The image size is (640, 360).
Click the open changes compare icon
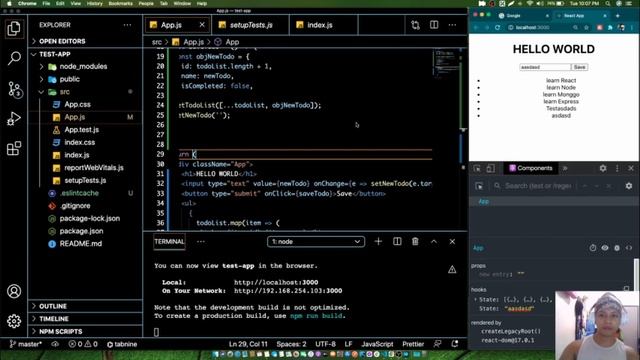(x=416, y=25)
